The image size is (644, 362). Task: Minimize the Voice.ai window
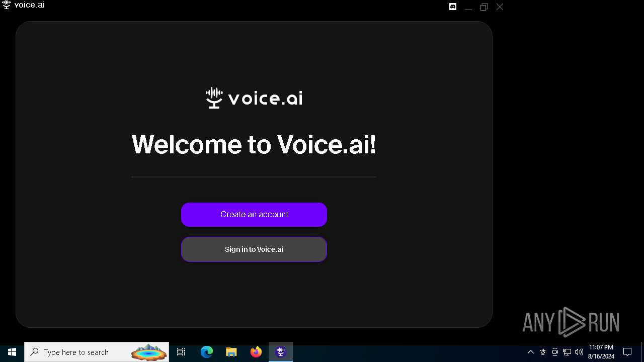(468, 7)
